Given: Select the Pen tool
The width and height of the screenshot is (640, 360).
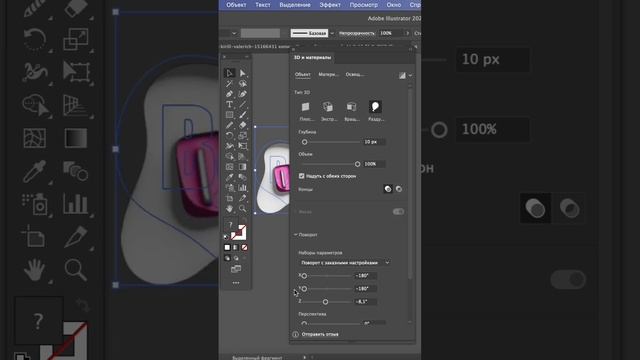Looking at the screenshot, I should pyautogui.click(x=229, y=94).
